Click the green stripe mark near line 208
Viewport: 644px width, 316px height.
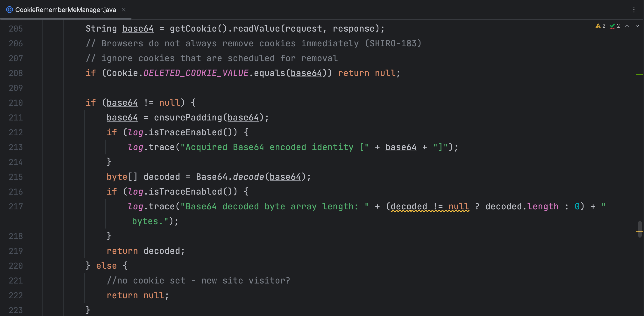639,74
